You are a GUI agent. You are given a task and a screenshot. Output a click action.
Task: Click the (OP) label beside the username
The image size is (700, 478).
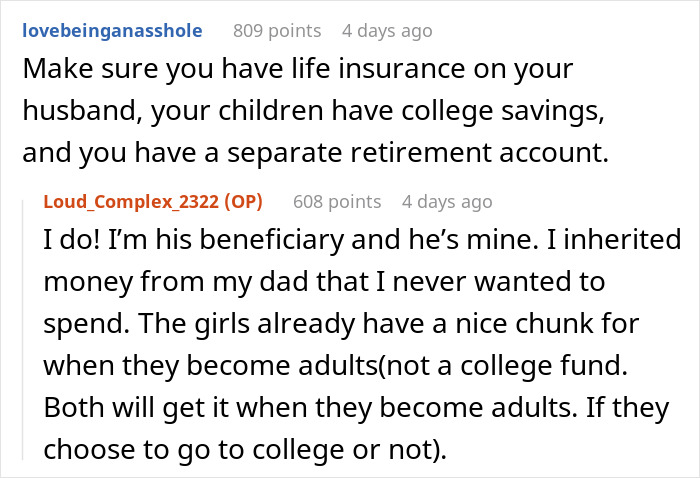240,202
